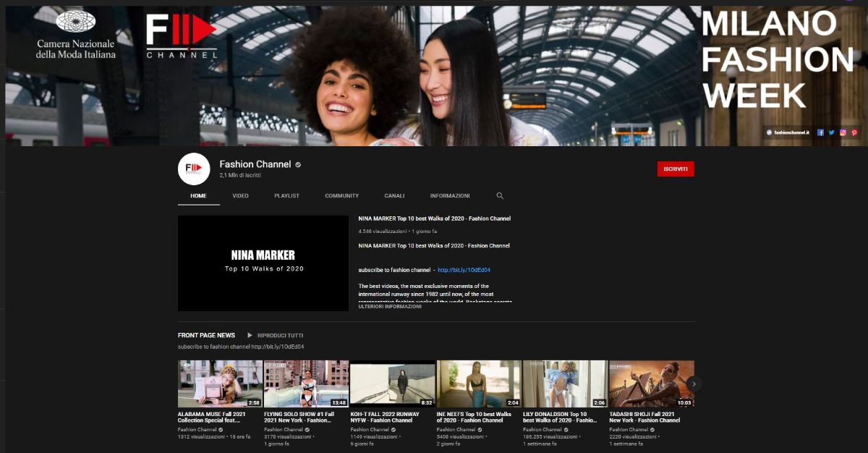Screen dimensions: 868x453
Task: Click the verified badge beside Fashion Channel title
Action: tap(298, 165)
